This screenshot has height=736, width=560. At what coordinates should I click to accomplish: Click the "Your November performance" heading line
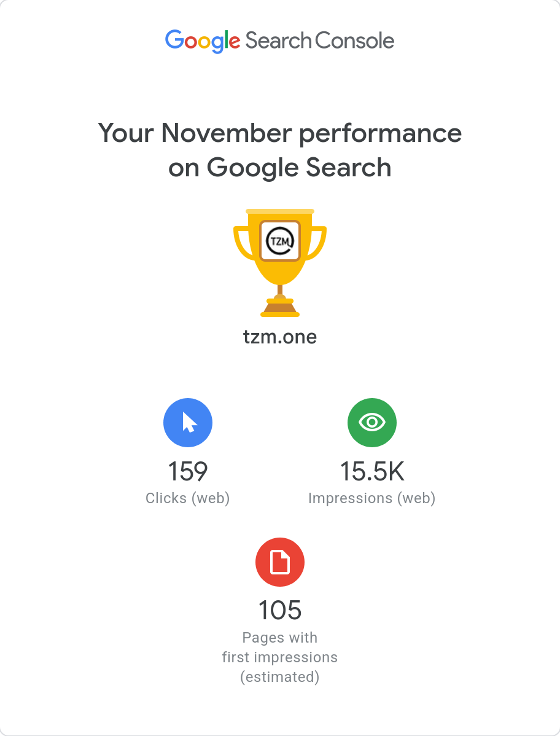point(280,133)
